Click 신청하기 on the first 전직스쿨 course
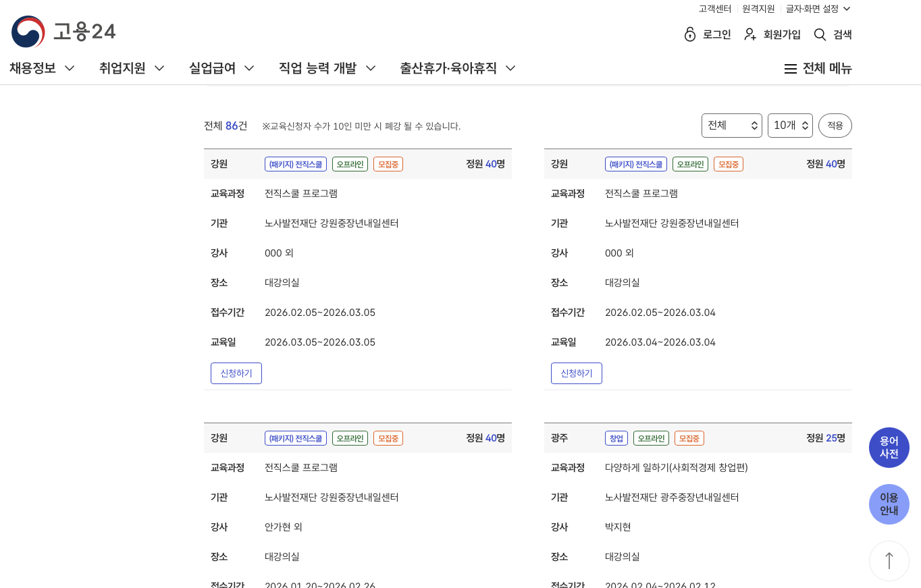The height and width of the screenshot is (588, 921). pos(236,373)
